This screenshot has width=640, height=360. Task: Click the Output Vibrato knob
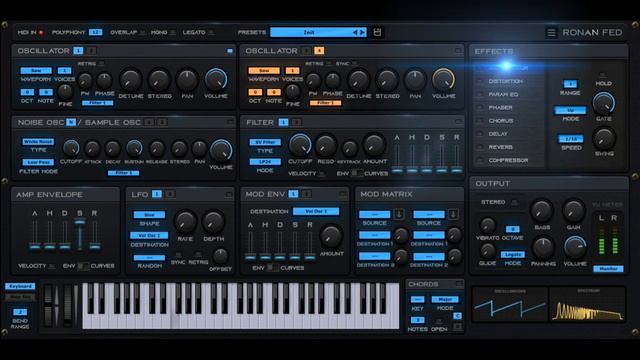(487, 226)
